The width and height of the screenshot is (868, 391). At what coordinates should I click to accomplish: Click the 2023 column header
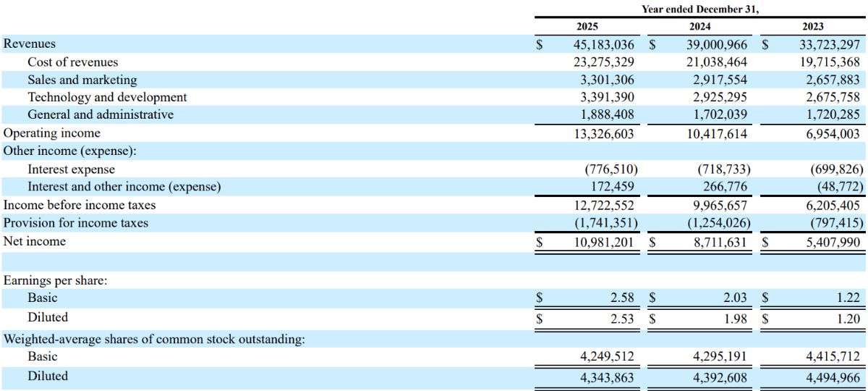tap(812, 27)
